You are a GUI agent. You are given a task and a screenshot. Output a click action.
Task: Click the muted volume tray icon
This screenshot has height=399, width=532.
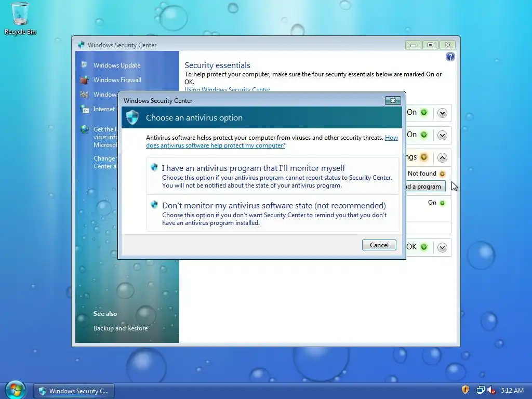[x=491, y=390]
